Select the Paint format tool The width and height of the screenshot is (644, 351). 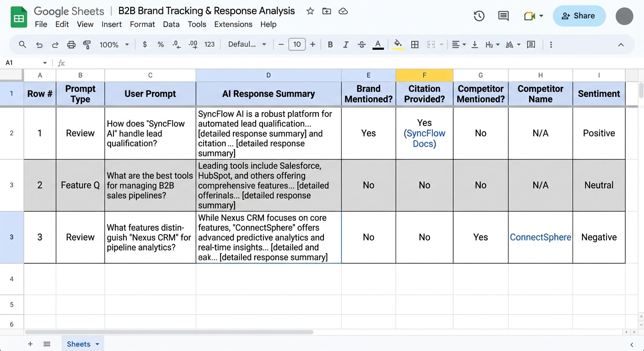point(87,44)
